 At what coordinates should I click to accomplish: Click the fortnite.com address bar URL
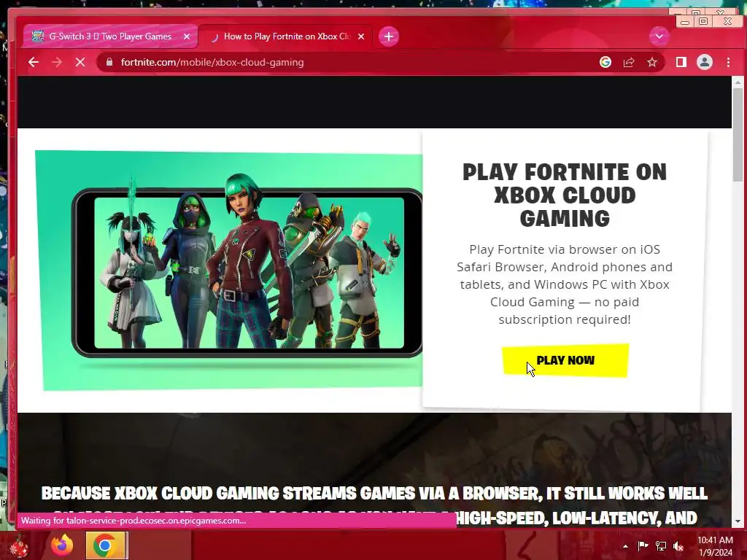click(x=212, y=62)
